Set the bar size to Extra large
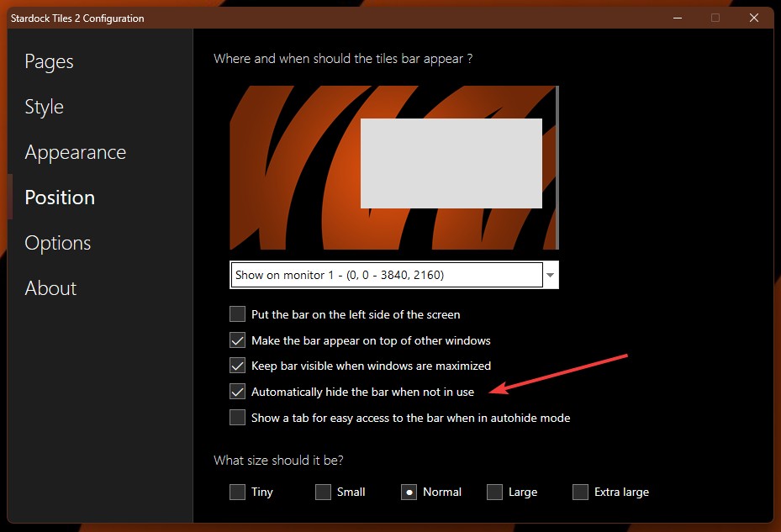Screen dimensions: 781x532 581,492
